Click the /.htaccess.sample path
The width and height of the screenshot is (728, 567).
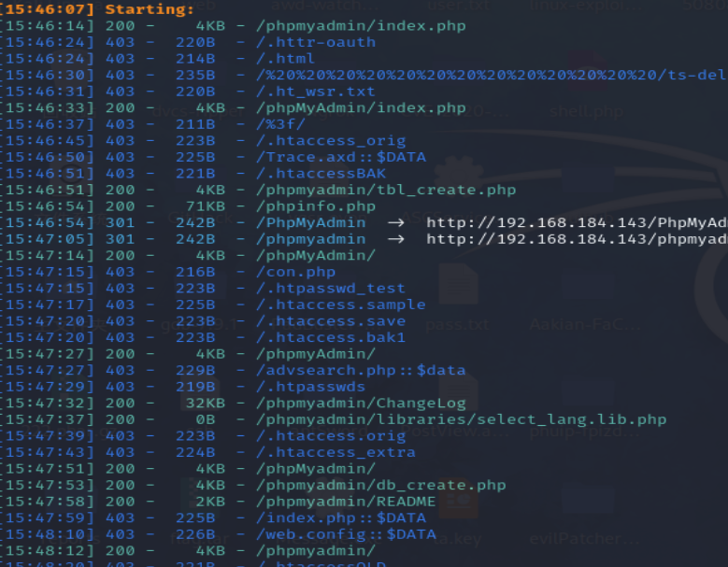point(341,305)
